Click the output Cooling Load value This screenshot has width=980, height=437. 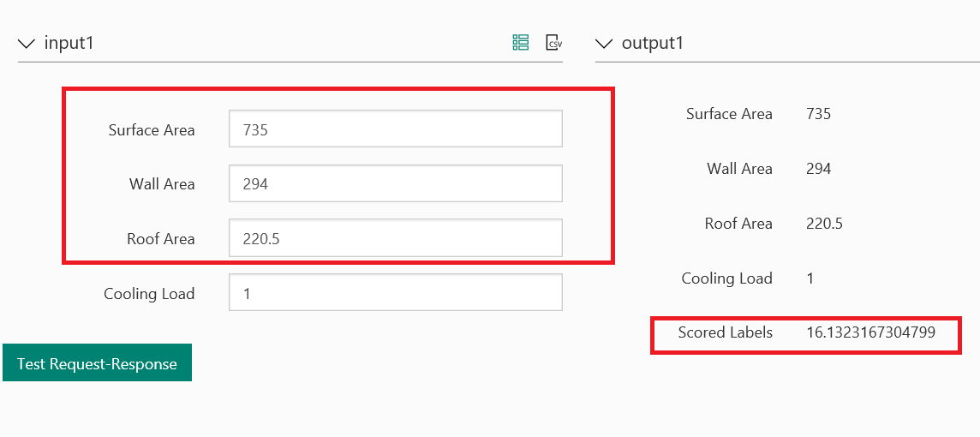pos(810,278)
